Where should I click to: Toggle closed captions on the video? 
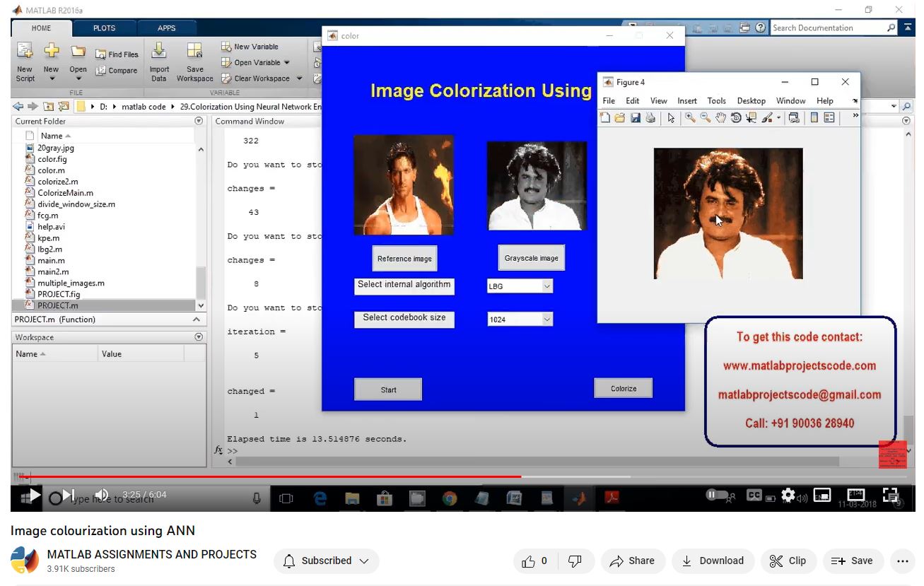click(x=754, y=496)
